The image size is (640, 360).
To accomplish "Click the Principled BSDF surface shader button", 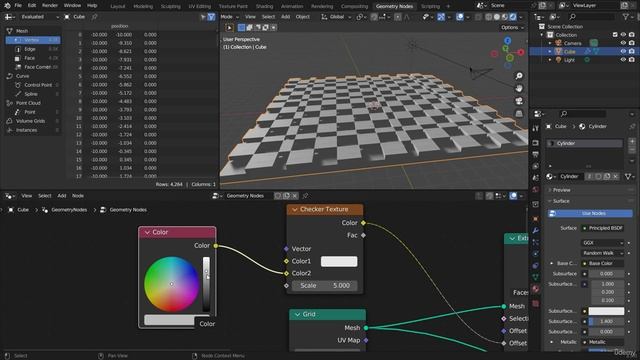I will tap(602, 228).
